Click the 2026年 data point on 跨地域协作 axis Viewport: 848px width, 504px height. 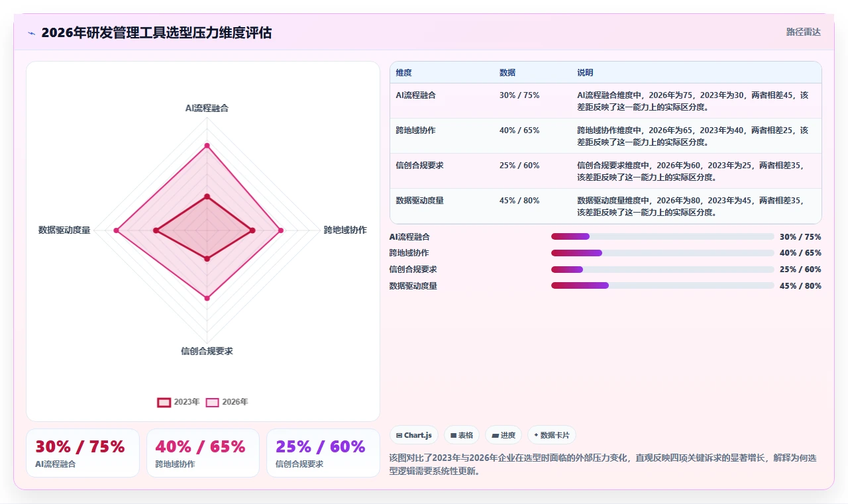(281, 230)
